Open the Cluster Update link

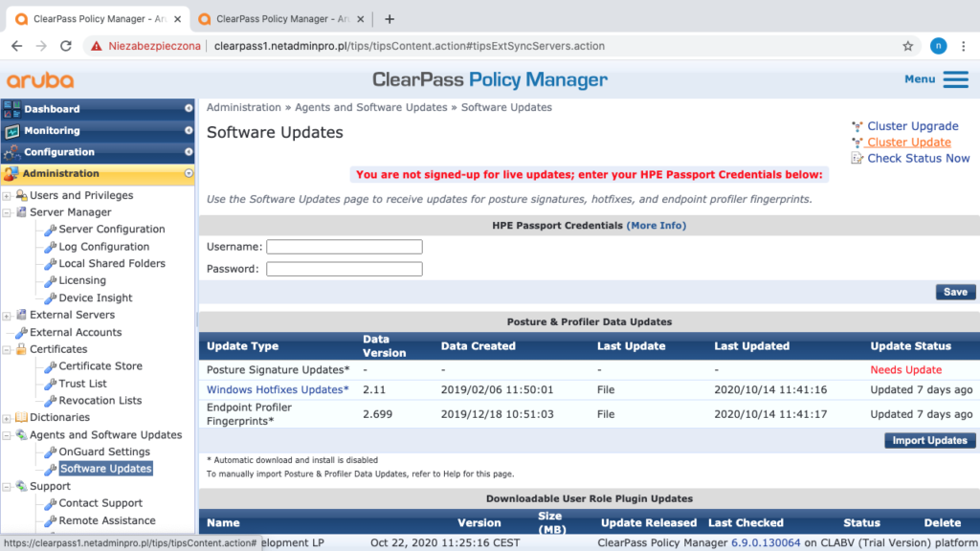[908, 143]
